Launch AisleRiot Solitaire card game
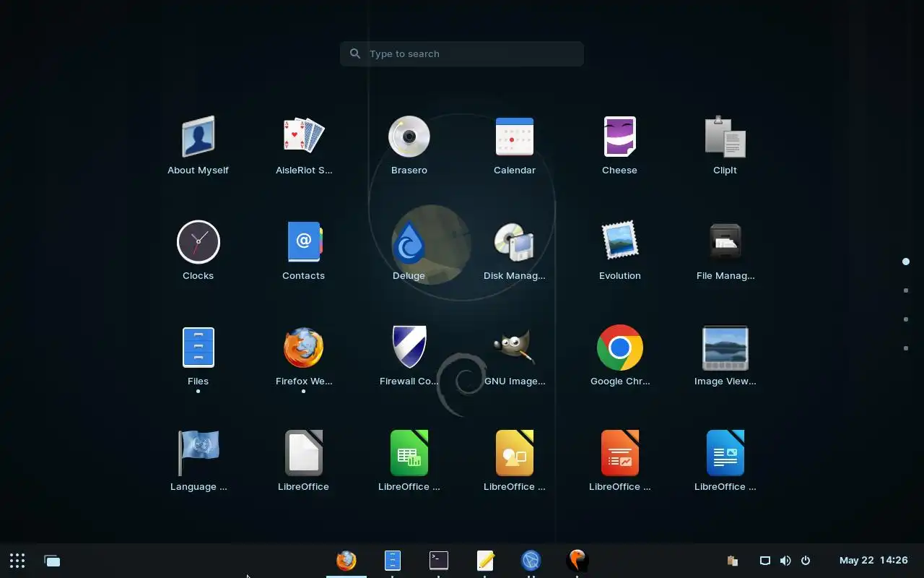Image resolution: width=924 pixels, height=578 pixels. pos(303,145)
